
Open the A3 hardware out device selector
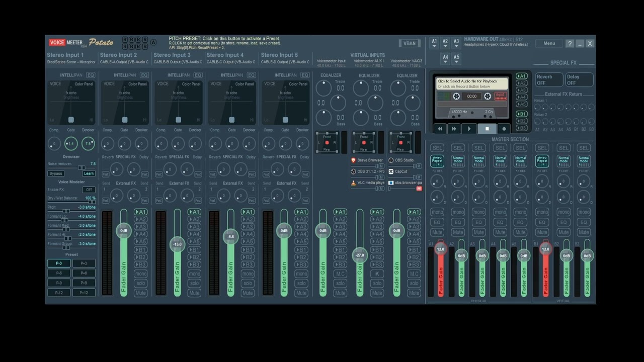tap(456, 43)
